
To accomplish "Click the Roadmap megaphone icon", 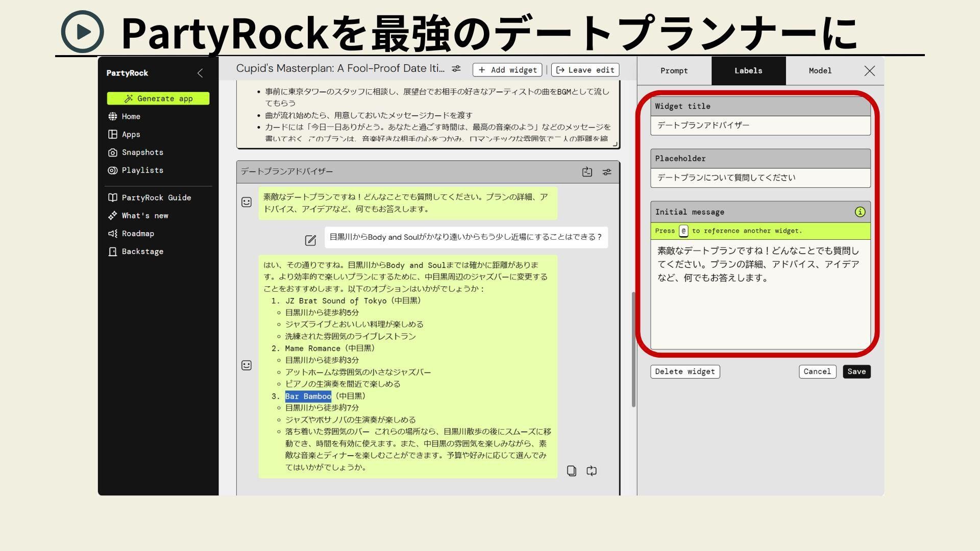I will [x=113, y=233].
